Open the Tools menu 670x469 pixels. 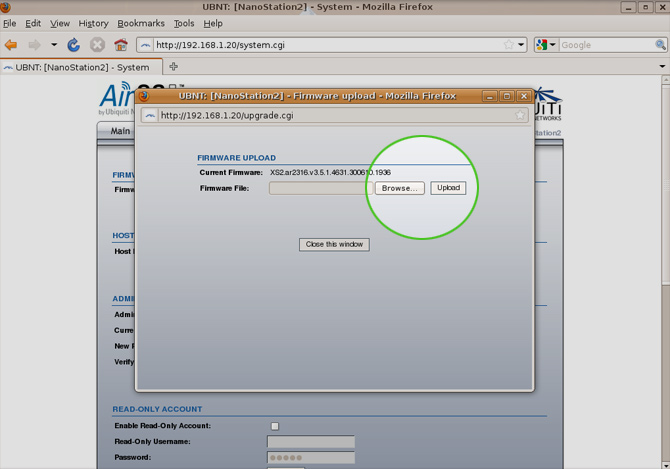184,23
